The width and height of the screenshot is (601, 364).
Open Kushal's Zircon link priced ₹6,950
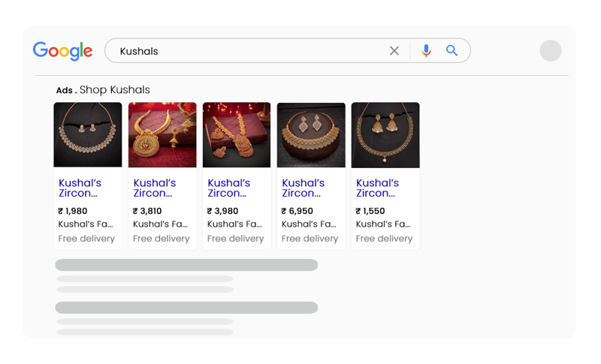303,188
